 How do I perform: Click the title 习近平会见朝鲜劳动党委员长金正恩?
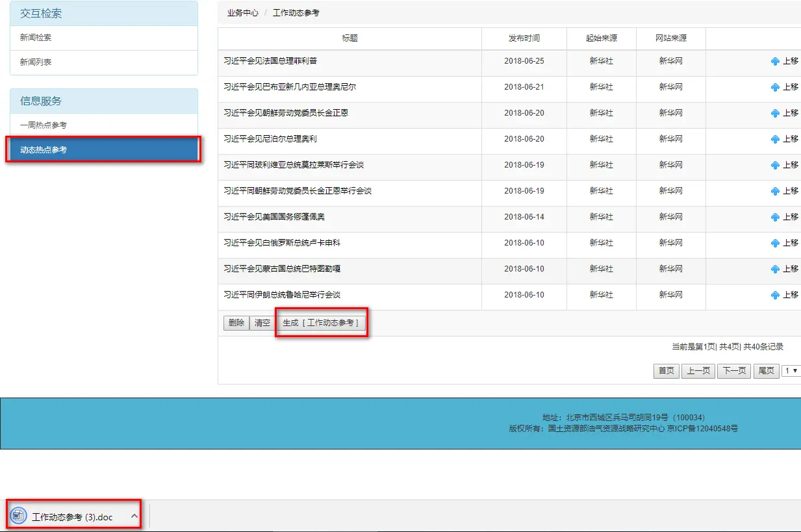pyautogui.click(x=286, y=113)
